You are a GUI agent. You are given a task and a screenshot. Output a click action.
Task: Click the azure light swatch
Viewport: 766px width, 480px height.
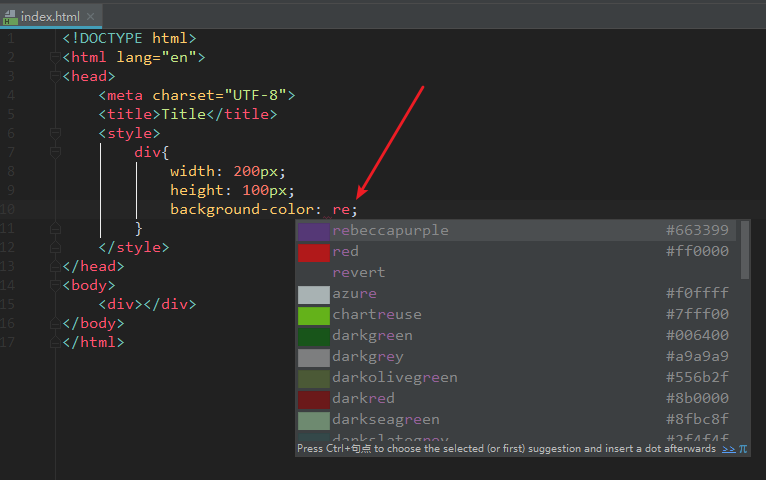314,295
